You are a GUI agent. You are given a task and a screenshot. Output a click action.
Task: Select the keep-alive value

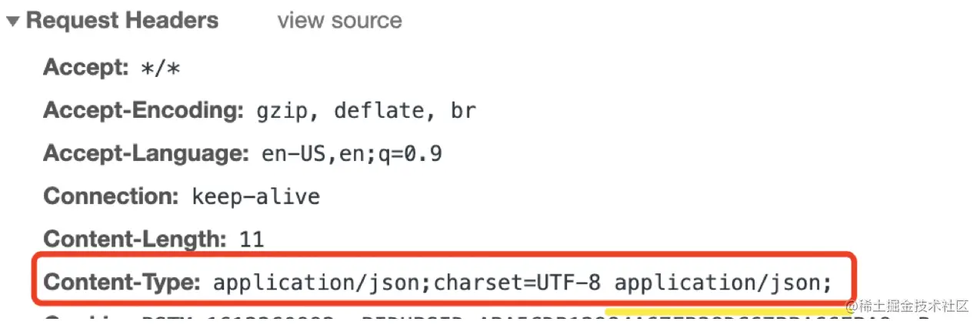(x=255, y=196)
